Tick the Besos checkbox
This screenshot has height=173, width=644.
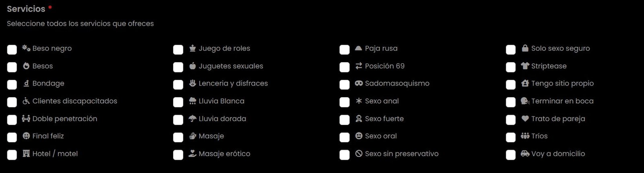pyautogui.click(x=12, y=67)
